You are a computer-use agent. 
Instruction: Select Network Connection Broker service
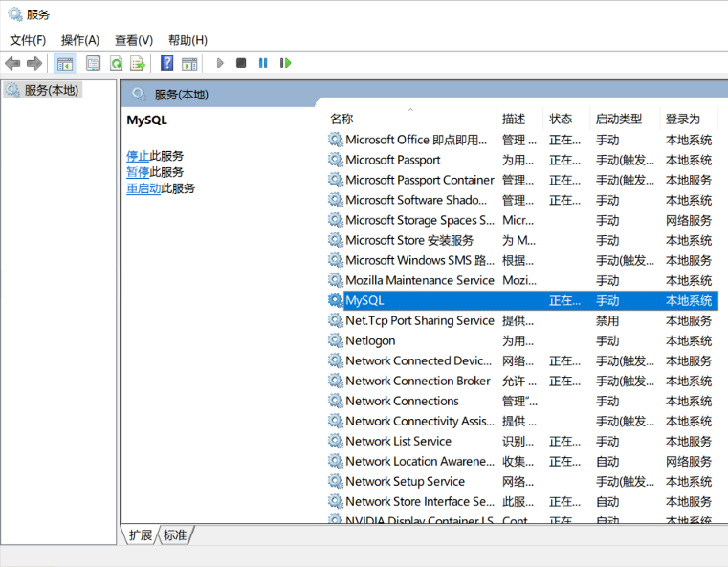coord(522,381)
